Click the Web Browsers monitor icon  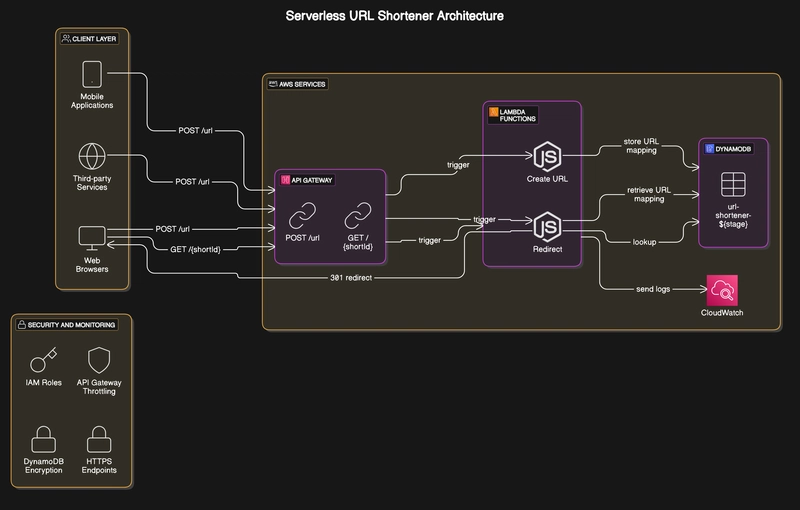tap(92, 238)
